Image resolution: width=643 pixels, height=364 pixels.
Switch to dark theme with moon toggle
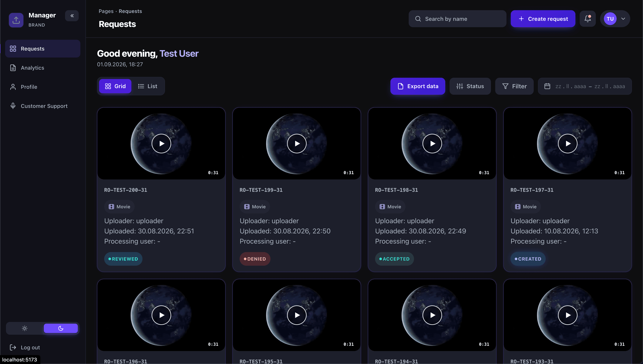(61, 328)
